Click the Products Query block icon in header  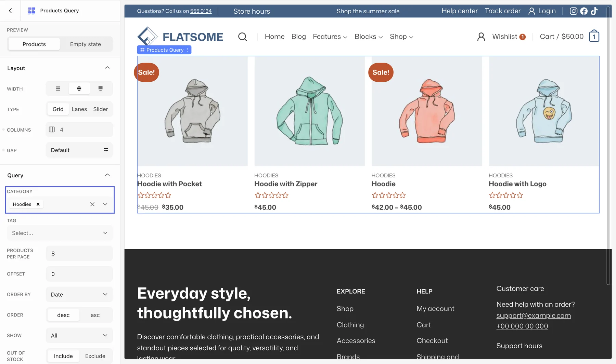tap(31, 11)
